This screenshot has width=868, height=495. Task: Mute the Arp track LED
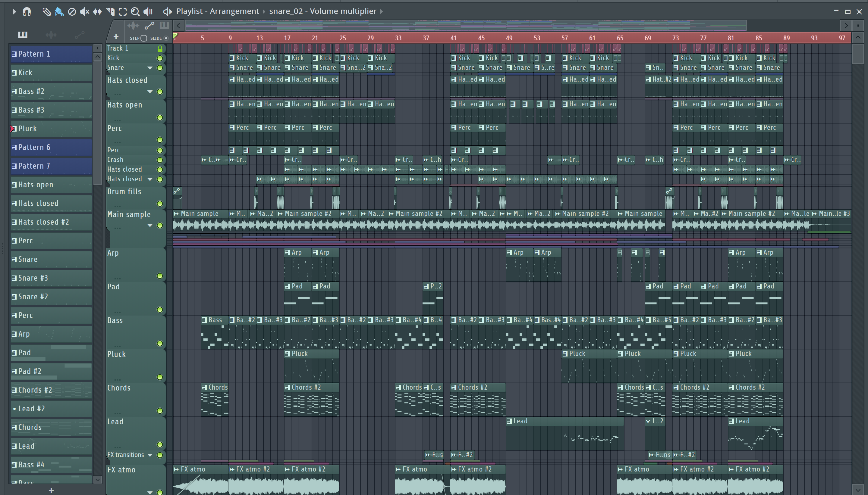point(159,276)
